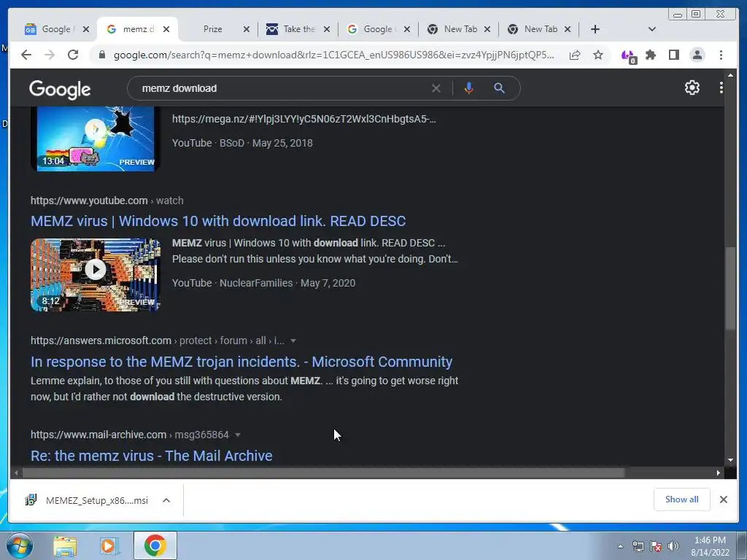Show hidden system tray icons
Screen dimensions: 747x560
(x=620, y=546)
